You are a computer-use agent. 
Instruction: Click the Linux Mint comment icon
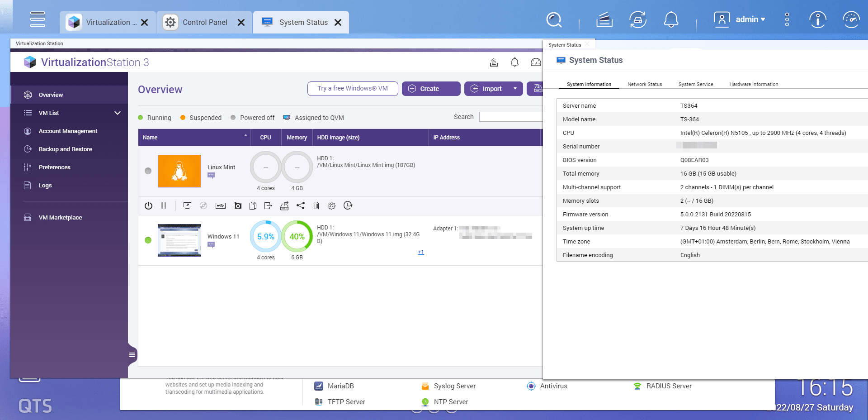[211, 176]
